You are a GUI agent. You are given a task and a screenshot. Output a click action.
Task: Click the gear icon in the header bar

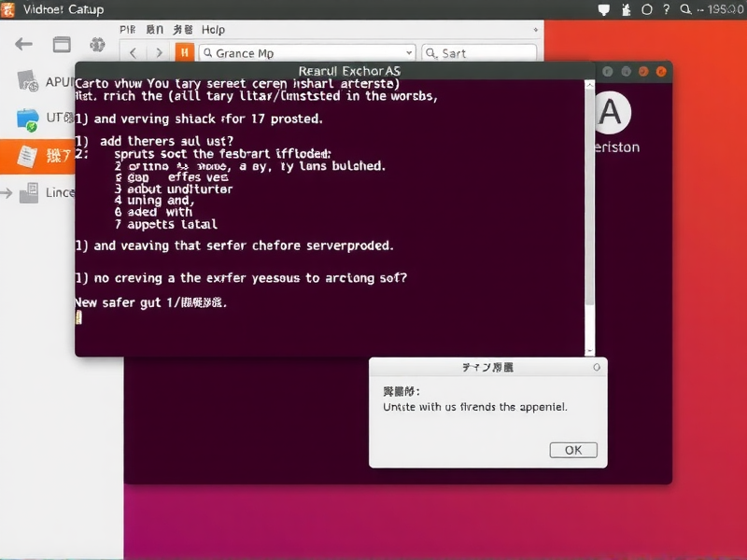[x=96, y=44]
